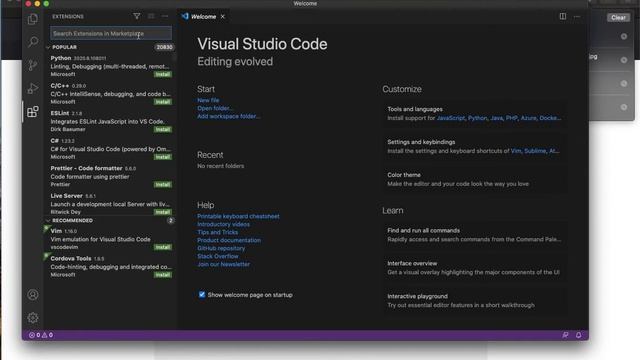Image resolution: width=640 pixels, height=360 pixels.
Task: Install the Live Server extension
Action: click(162, 212)
